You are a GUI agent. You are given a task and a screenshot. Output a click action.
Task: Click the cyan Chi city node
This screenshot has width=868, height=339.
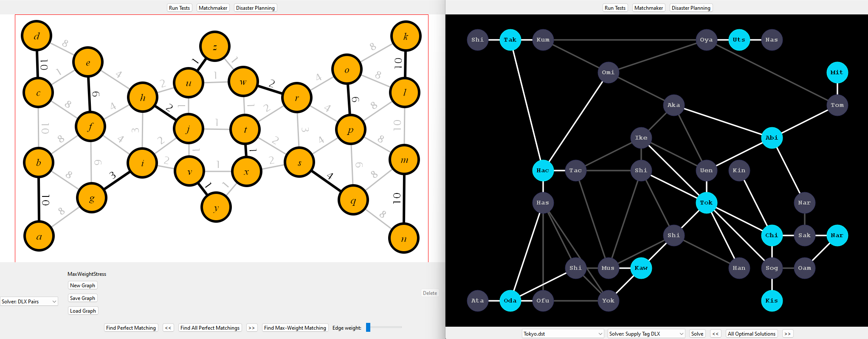point(772,235)
